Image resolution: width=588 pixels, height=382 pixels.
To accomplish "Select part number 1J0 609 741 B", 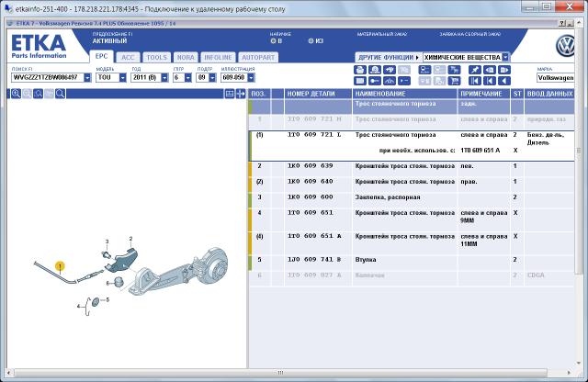I will point(314,260).
